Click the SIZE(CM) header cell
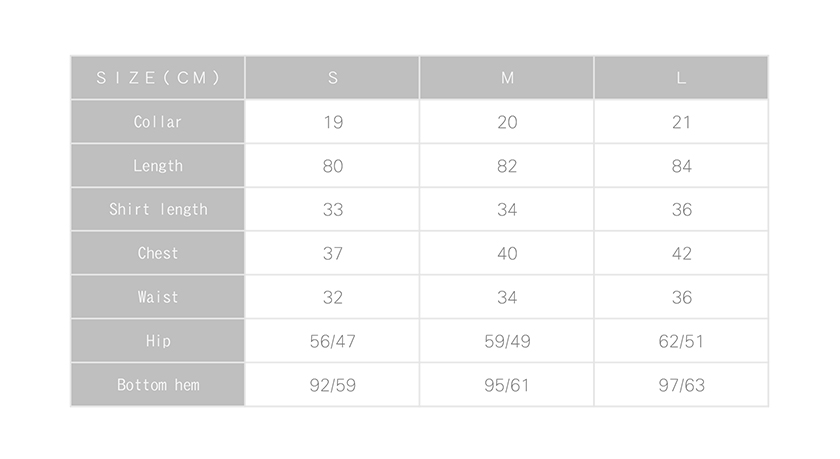Screen dimensions: 840x459 [x=158, y=78]
